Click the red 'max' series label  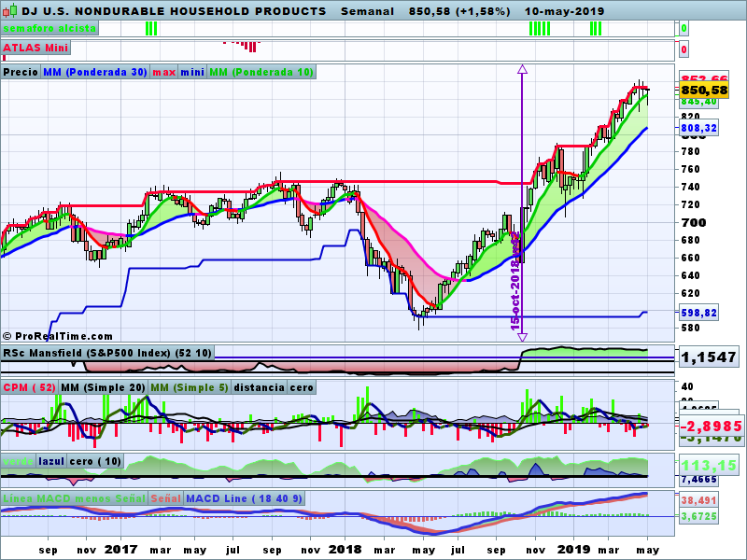[x=164, y=73]
